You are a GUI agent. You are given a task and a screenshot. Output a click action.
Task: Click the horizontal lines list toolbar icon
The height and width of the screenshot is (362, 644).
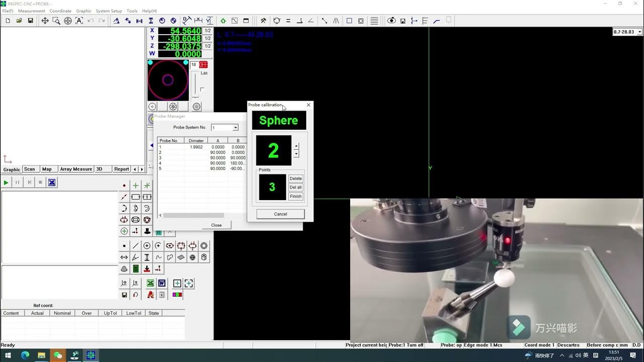[374, 21]
